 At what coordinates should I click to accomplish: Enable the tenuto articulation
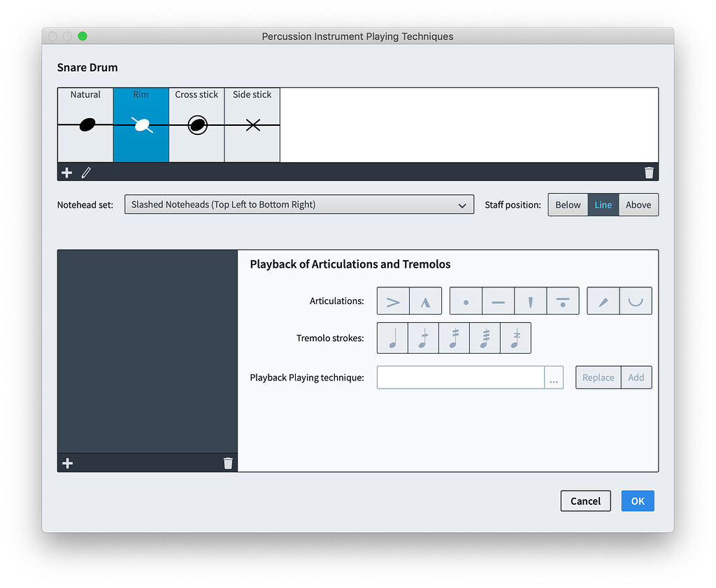click(498, 301)
